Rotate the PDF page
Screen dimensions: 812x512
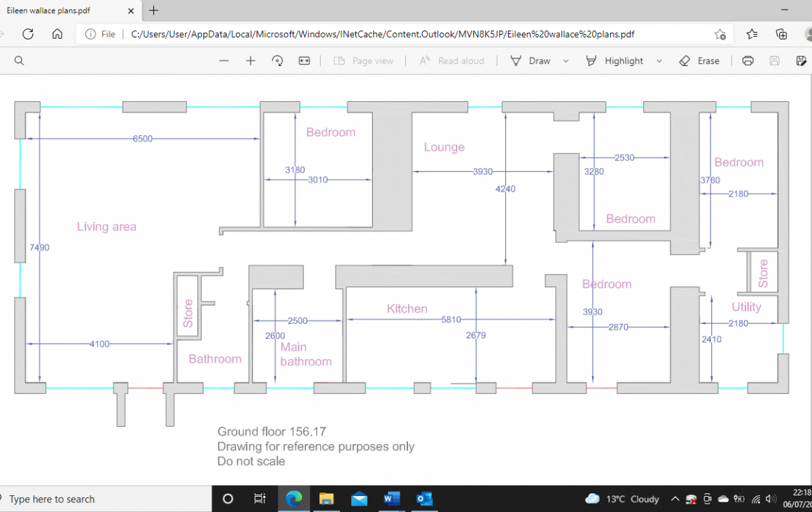[278, 61]
